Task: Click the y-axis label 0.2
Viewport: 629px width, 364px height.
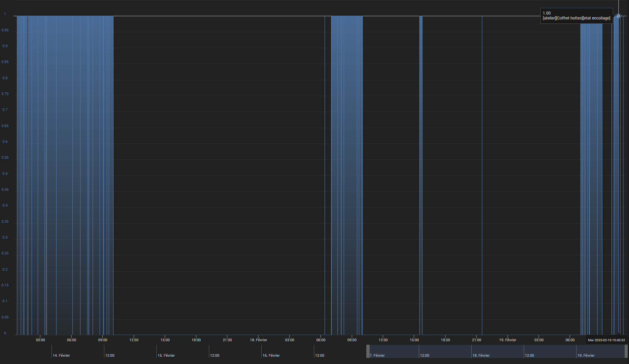Action: coord(5,270)
